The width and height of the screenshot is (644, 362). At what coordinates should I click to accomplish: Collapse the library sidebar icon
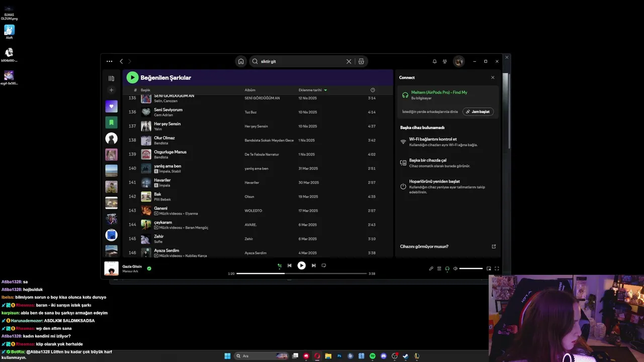click(111, 78)
